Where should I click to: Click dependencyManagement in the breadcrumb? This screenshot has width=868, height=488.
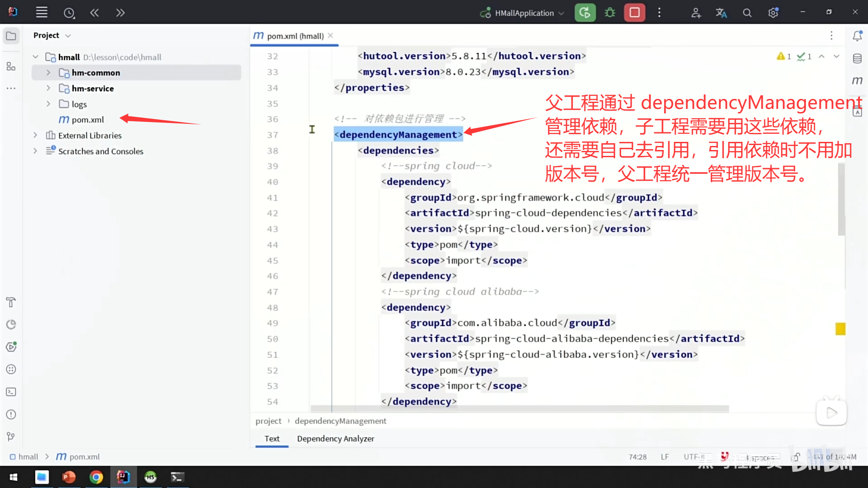(340, 421)
